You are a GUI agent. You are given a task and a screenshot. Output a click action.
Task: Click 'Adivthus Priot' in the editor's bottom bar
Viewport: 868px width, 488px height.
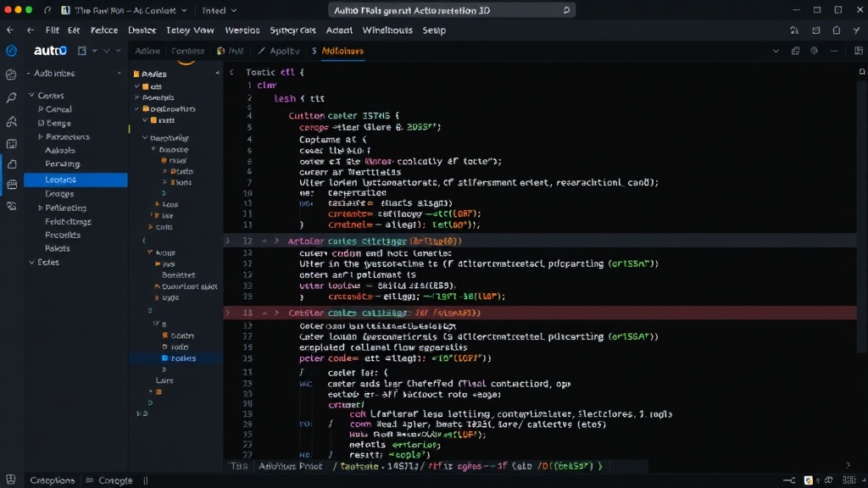[290, 466]
